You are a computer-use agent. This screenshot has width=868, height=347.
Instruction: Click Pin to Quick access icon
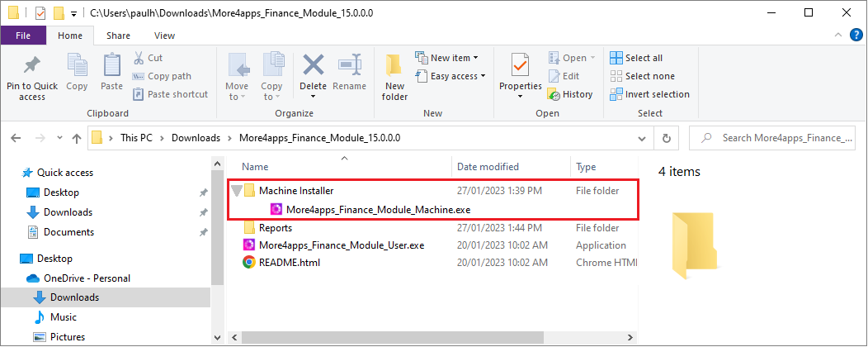31,64
